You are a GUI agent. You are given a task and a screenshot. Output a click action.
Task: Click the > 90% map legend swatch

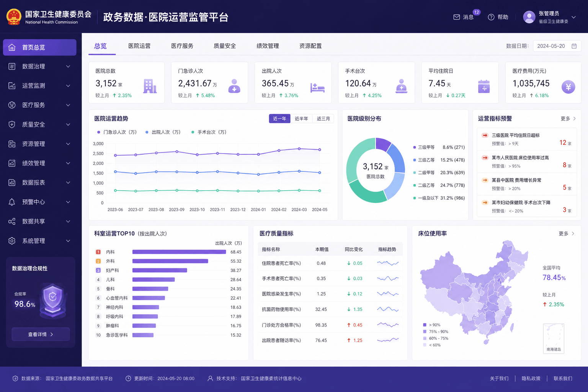tap(425, 325)
